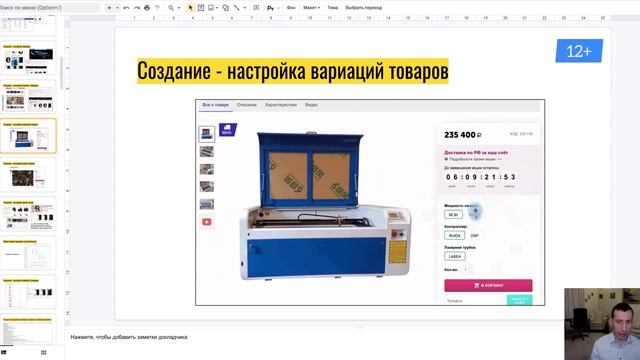Select the currently highlighted slide thumbnail
Viewport: 640px width, 360px height.
coord(28,136)
